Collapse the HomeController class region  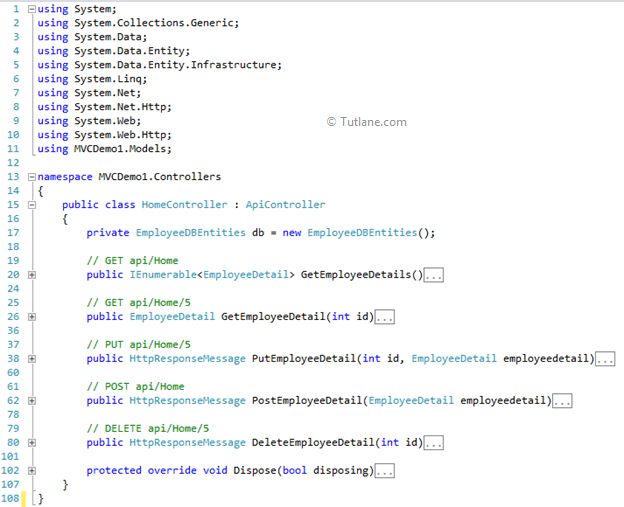coord(32,205)
